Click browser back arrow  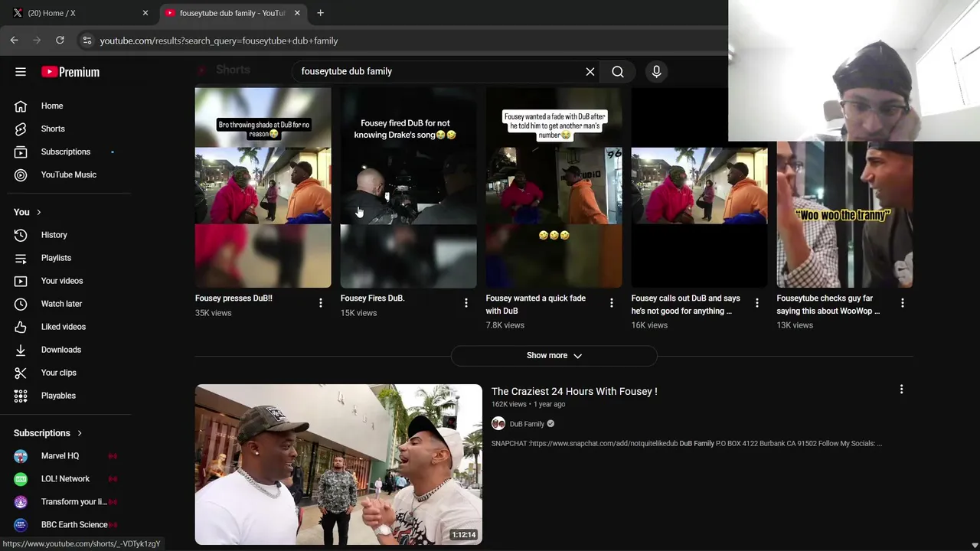pos(15,41)
